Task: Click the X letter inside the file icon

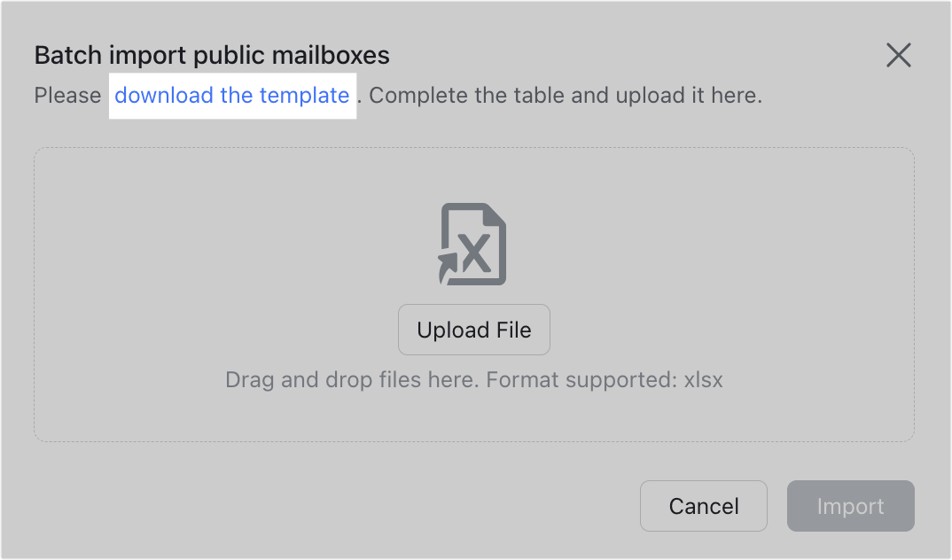Action: 477,254
